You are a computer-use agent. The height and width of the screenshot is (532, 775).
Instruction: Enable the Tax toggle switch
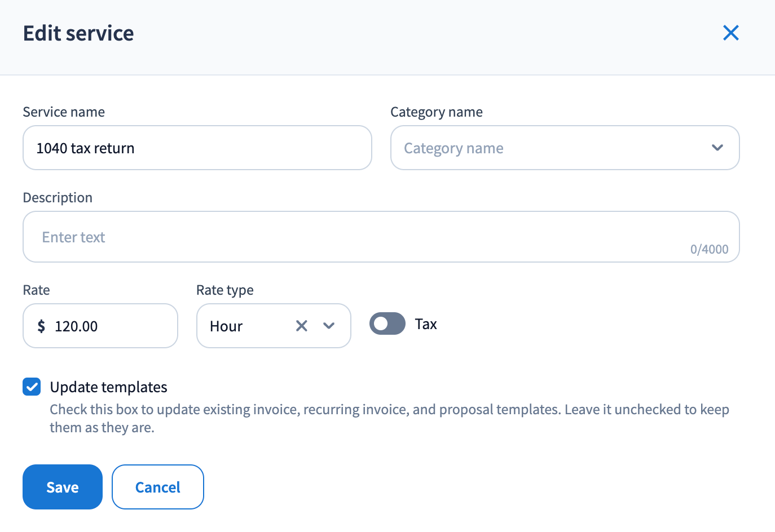(x=387, y=324)
